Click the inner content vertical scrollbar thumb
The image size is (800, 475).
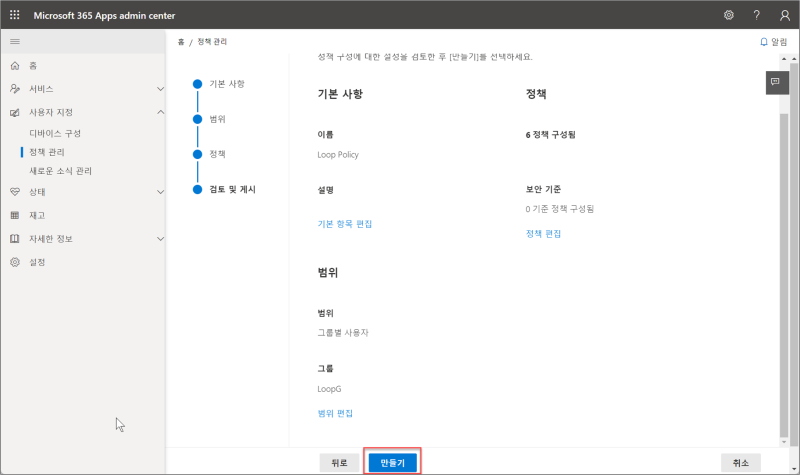(x=784, y=276)
